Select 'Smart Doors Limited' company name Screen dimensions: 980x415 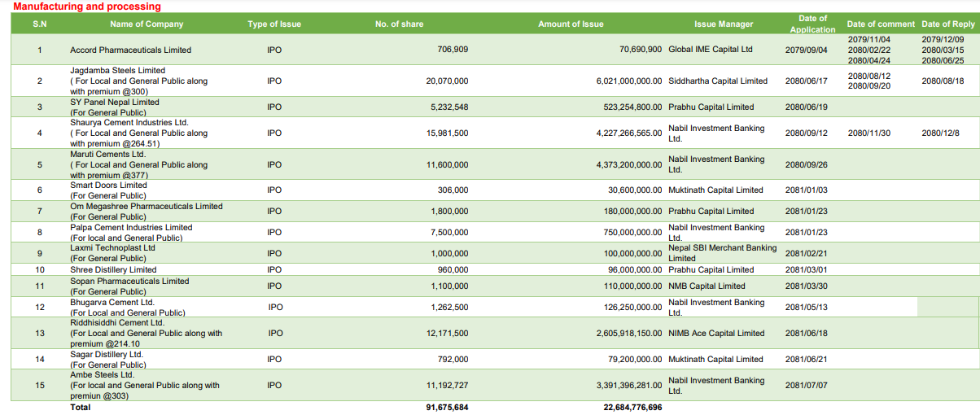[x=108, y=185]
